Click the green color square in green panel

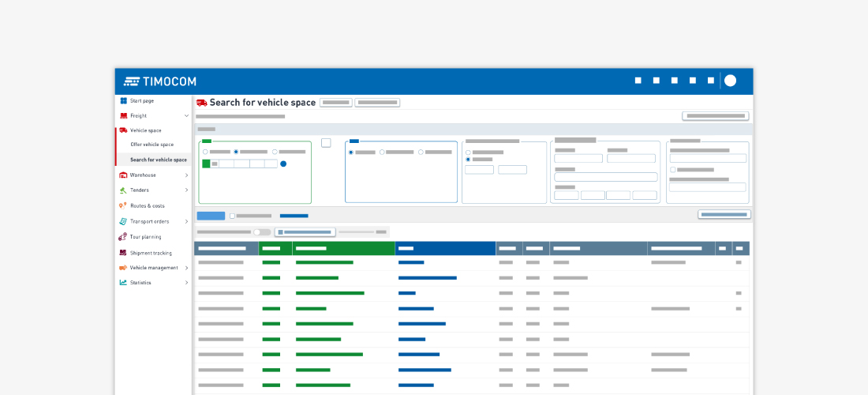point(206,164)
